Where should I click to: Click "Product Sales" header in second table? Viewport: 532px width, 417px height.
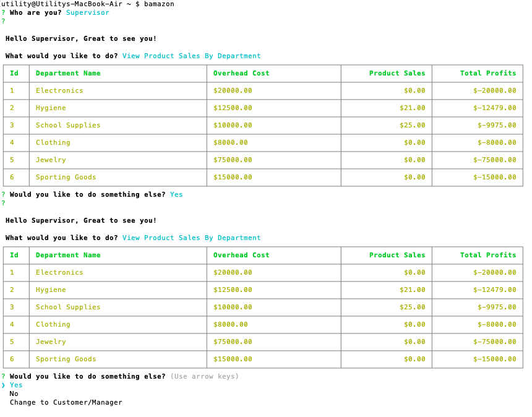397,255
